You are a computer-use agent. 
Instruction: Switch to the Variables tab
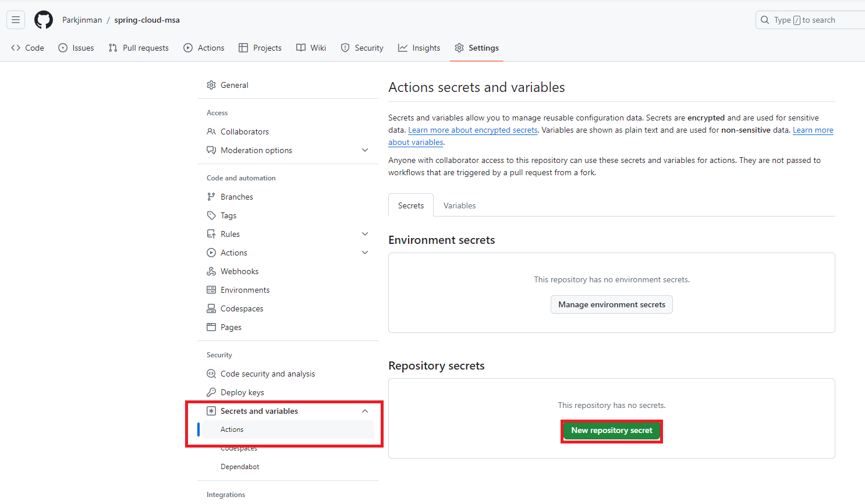click(459, 205)
